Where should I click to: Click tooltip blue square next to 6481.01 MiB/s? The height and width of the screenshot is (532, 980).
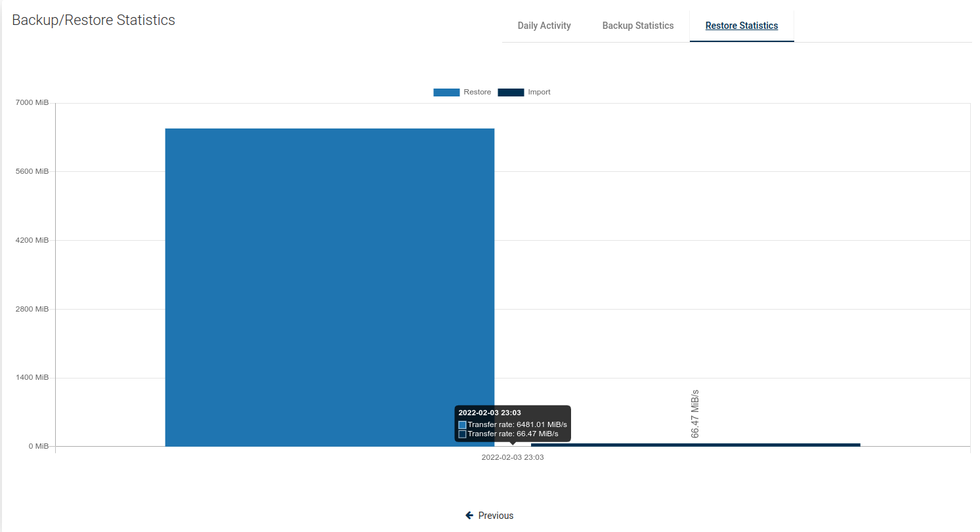462,425
